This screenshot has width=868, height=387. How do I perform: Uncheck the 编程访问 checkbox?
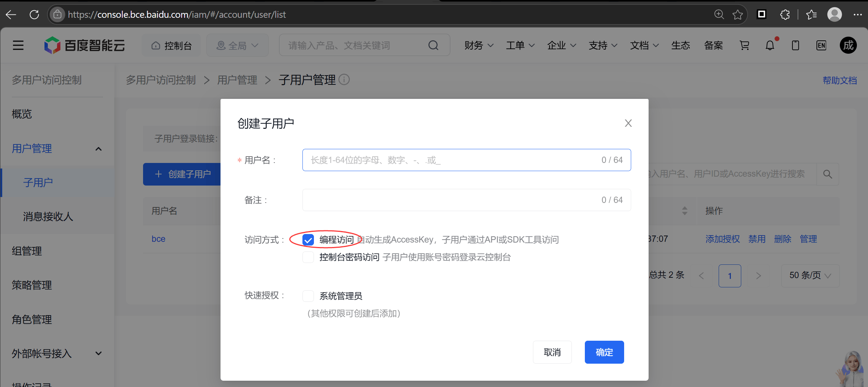tap(308, 240)
